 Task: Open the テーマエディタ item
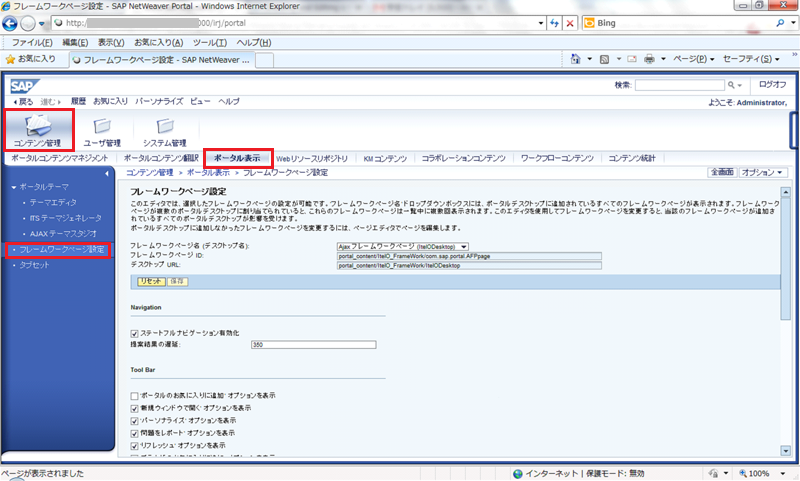pos(53,202)
